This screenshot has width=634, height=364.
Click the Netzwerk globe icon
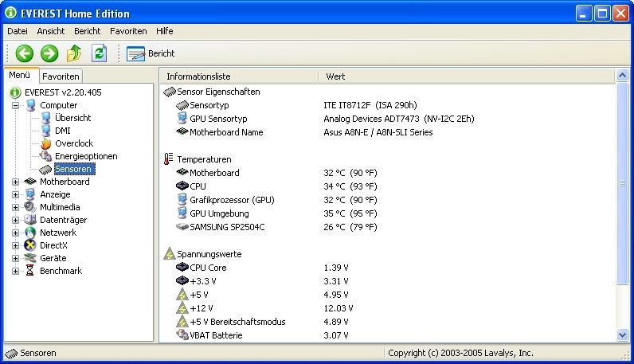30,233
